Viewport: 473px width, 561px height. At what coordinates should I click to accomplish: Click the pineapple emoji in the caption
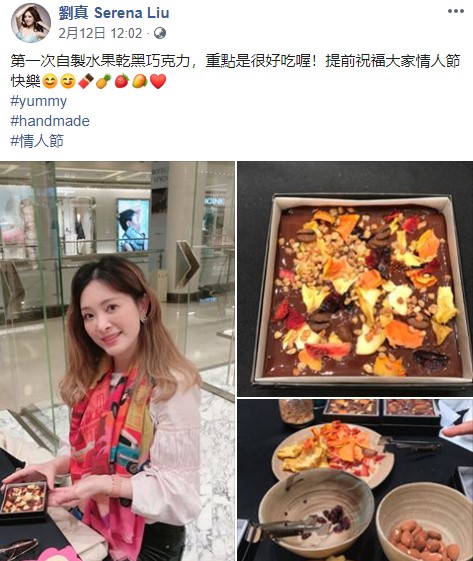pyautogui.click(x=104, y=81)
